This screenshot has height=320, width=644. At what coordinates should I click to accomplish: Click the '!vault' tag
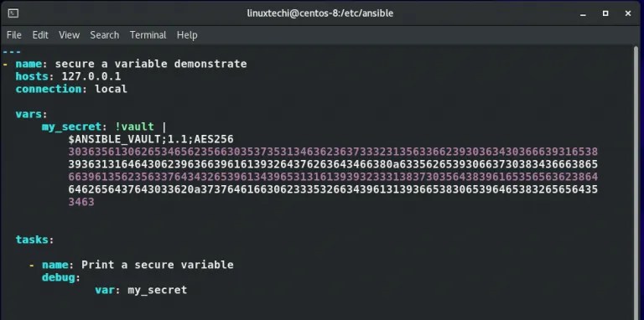134,126
